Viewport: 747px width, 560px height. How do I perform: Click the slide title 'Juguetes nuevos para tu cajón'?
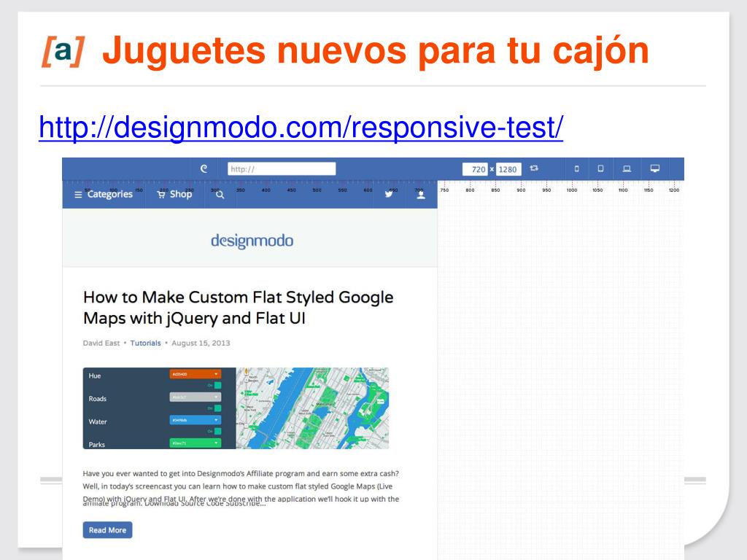(376, 52)
